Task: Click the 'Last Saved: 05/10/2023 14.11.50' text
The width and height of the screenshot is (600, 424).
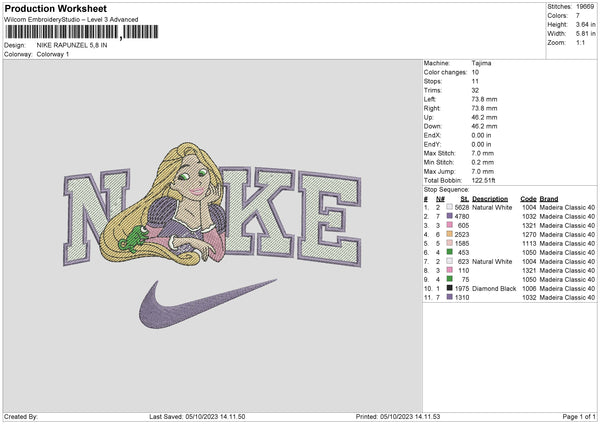Action: [197, 416]
